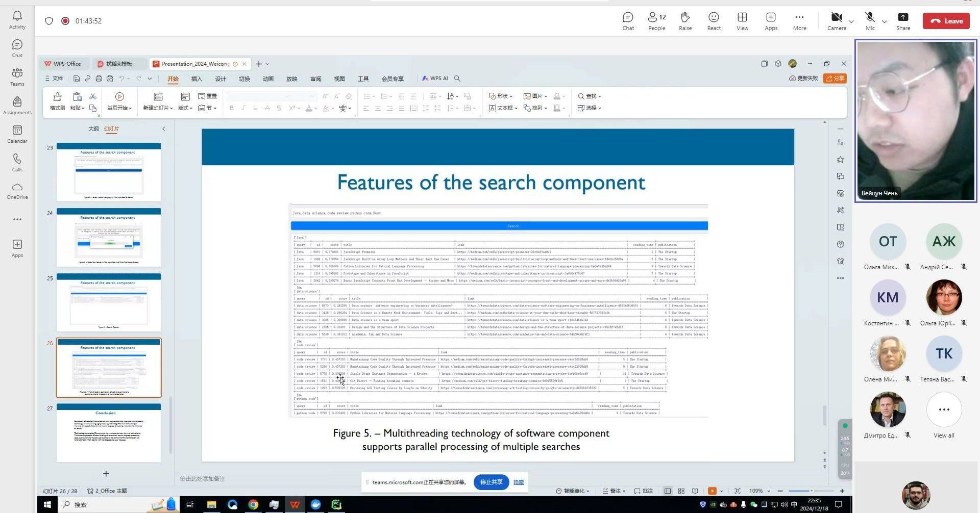This screenshot has width=980, height=513.
Task: Open the Teams Chat sidebar icon
Action: tap(17, 48)
